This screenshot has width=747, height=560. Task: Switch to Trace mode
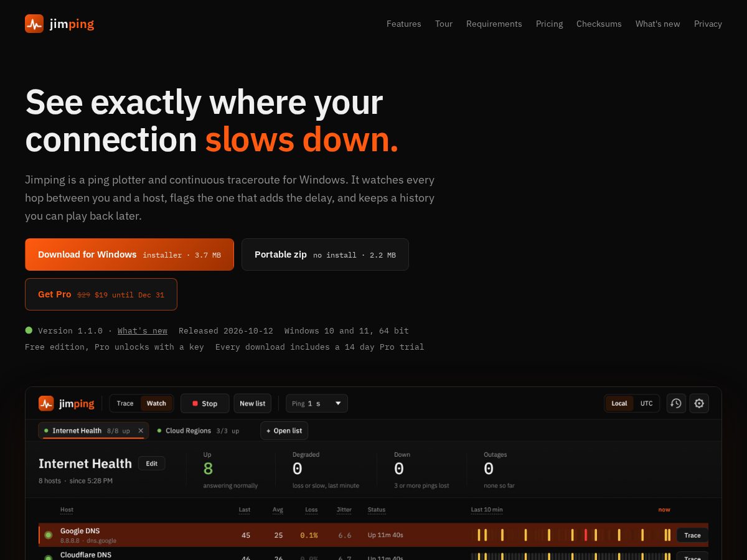point(125,403)
